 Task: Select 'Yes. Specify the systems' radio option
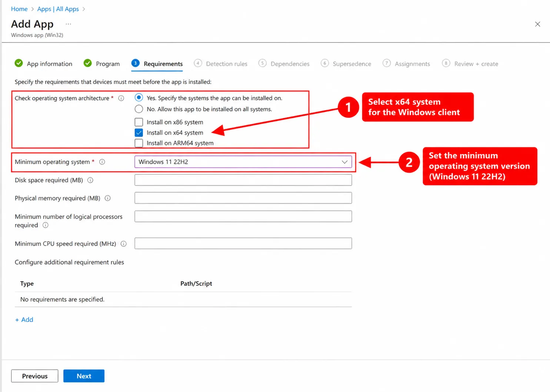click(x=139, y=98)
